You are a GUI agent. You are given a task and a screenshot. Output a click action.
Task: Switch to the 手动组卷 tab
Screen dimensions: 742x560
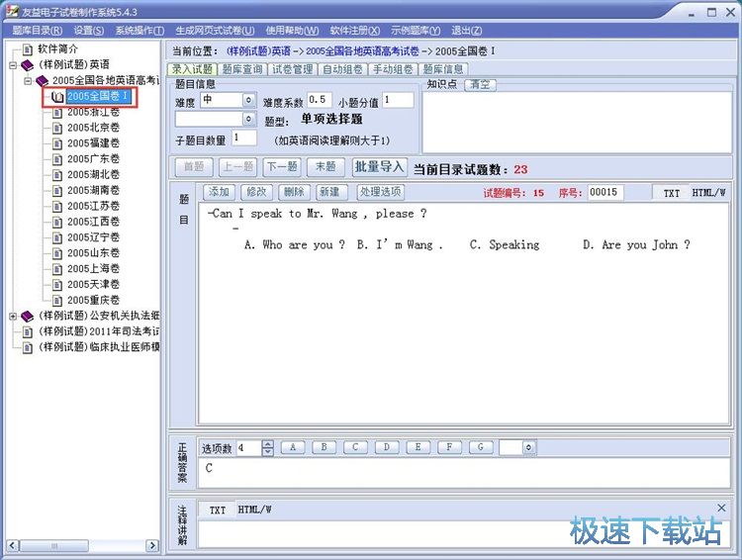click(393, 69)
